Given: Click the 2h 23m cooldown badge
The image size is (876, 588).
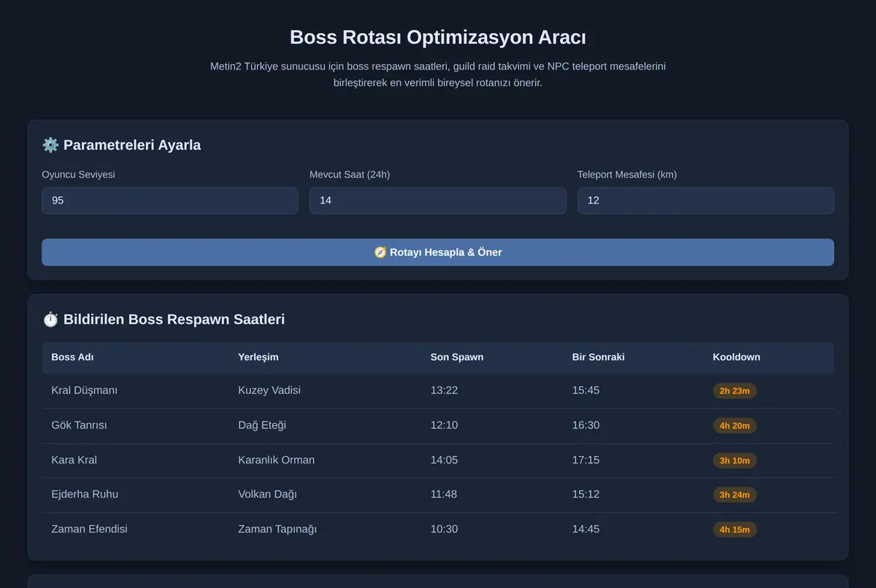Looking at the screenshot, I should pos(734,391).
